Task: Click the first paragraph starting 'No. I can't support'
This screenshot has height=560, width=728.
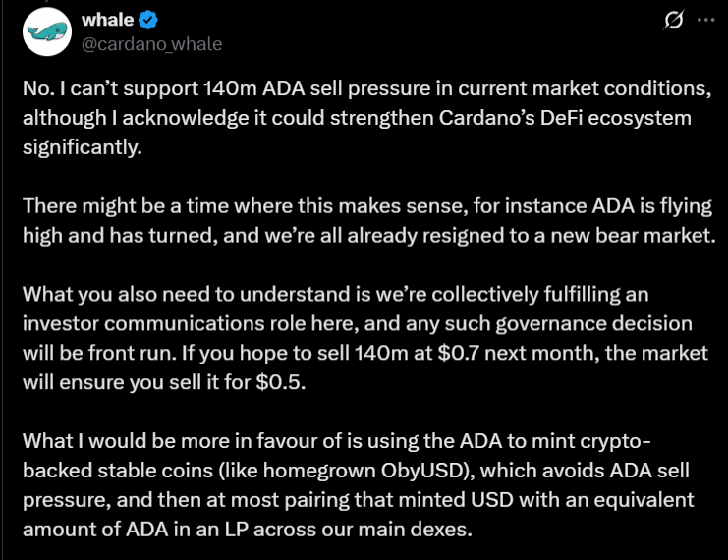Action: point(364,118)
